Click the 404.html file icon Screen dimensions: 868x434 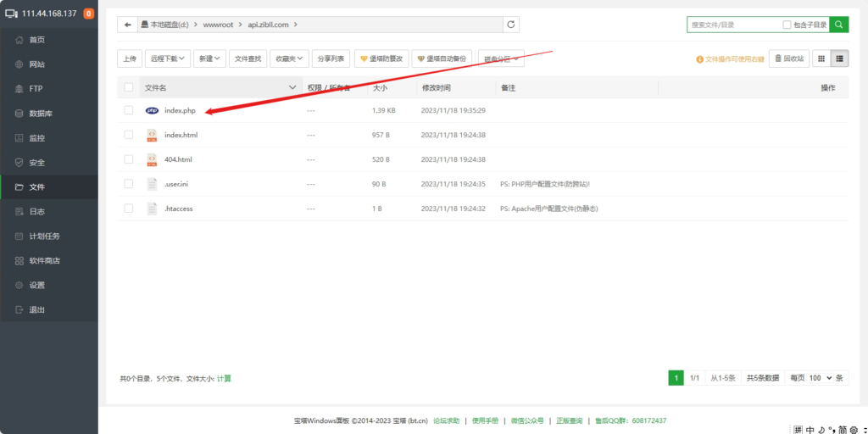coord(152,159)
